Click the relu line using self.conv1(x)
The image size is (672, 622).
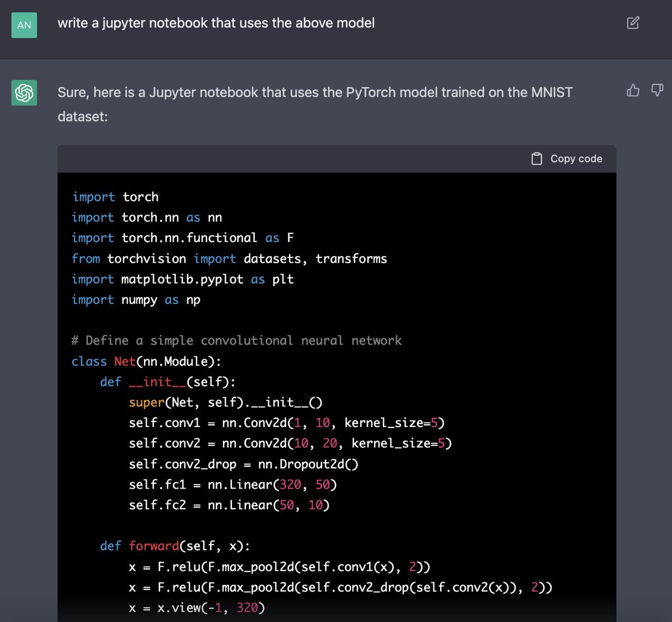[x=279, y=567]
